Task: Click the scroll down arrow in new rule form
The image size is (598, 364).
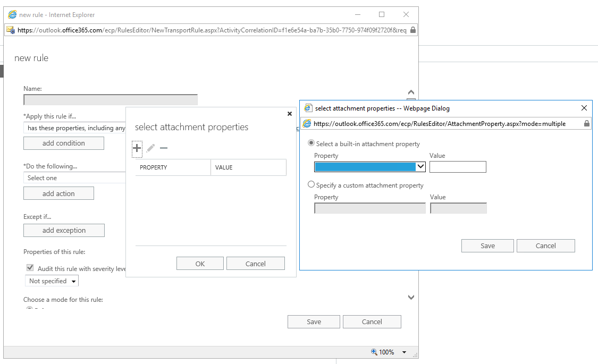Action: (411, 297)
